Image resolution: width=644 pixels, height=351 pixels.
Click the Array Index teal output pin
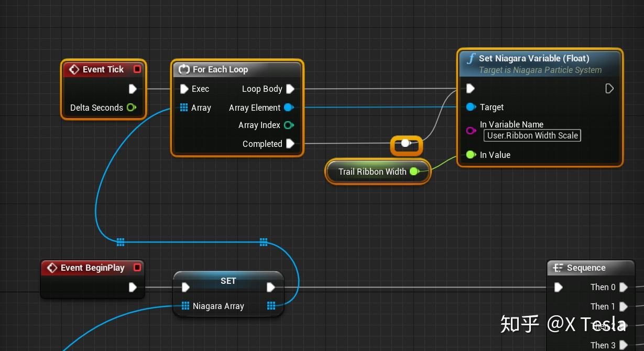point(288,125)
